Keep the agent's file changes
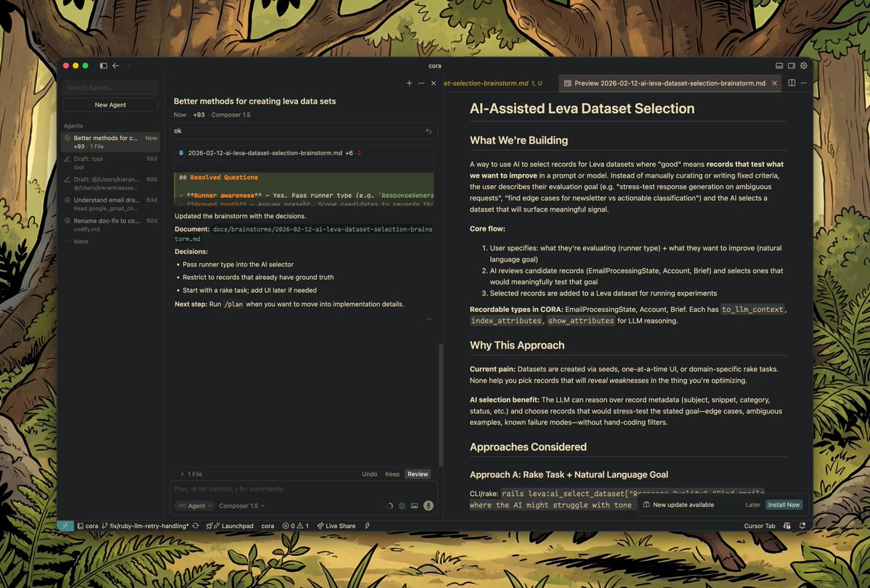 pyautogui.click(x=392, y=474)
